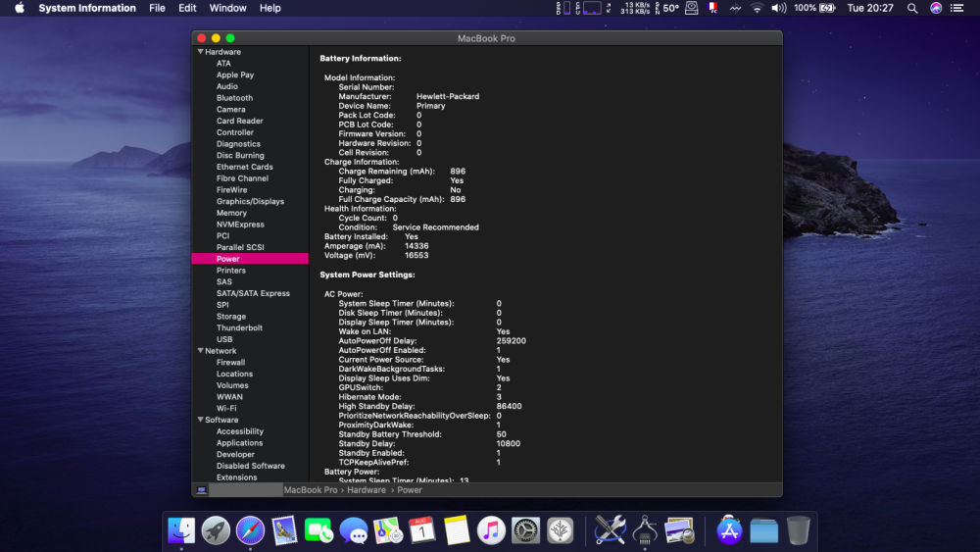
Task: Select Firewall under Network
Action: pyautogui.click(x=230, y=363)
